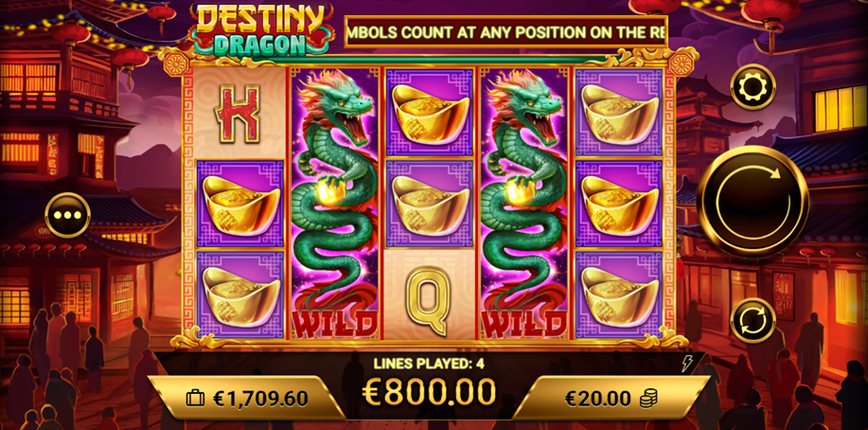This screenshot has width=868, height=430.
Task: Toggle turbo mode via the lightning bolt icon
Action: (685, 364)
